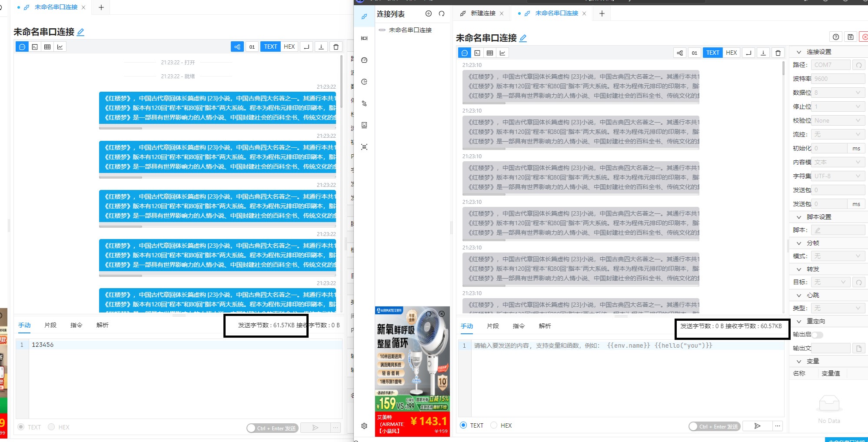Image resolution: width=868 pixels, height=442 pixels.
Task: Open the 内容模 文本 dropdown
Action: point(838,162)
